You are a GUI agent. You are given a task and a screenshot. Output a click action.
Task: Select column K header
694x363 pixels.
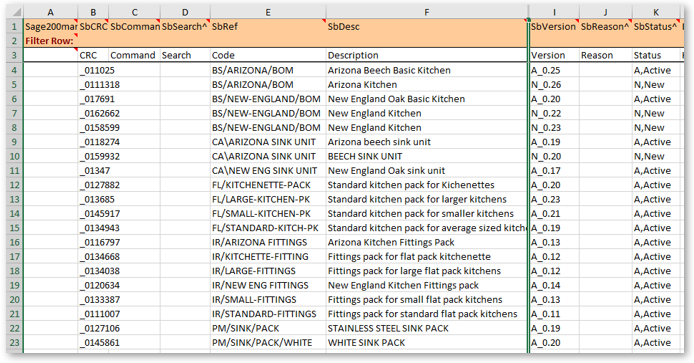(656, 12)
